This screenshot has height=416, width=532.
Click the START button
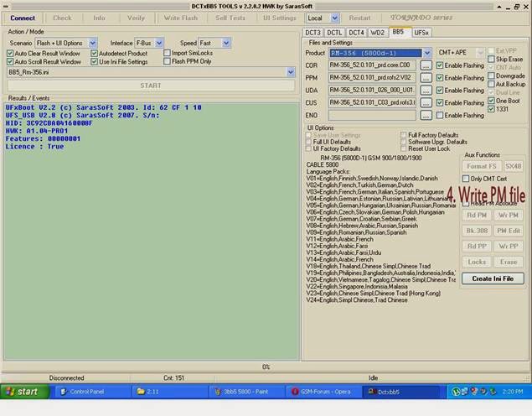(151, 86)
